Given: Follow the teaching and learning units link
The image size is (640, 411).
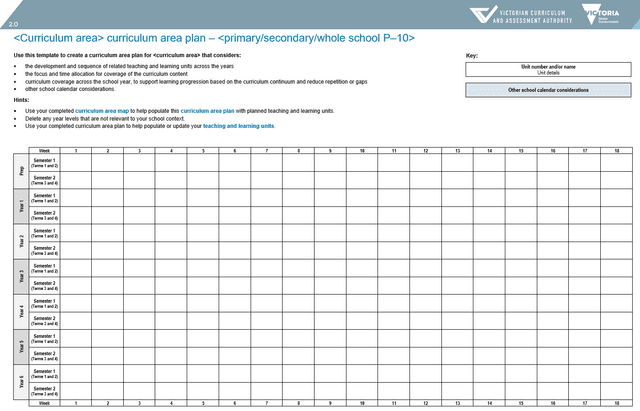Looking at the screenshot, I should [x=239, y=126].
